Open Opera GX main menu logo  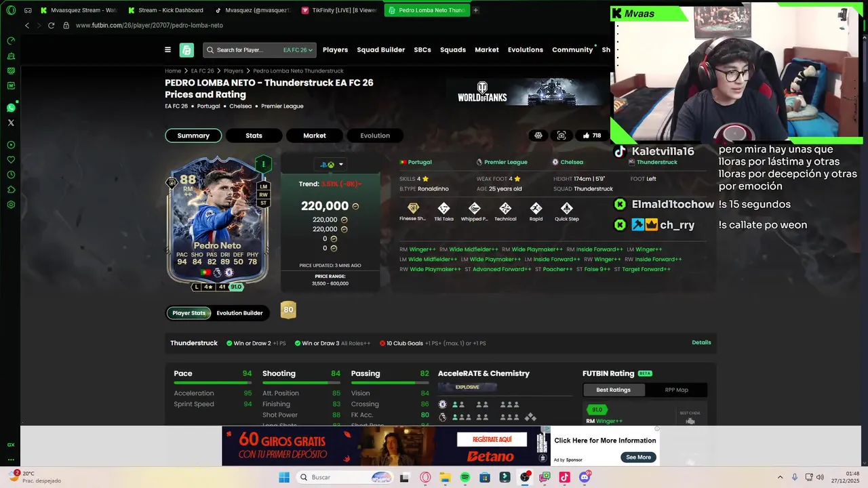coord(11,10)
